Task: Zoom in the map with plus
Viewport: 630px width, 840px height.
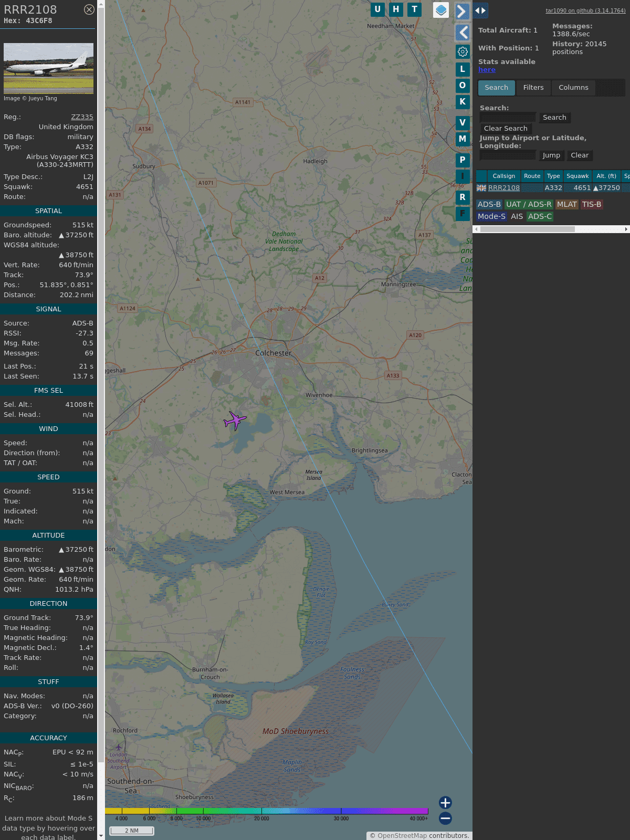Action: pos(445,802)
